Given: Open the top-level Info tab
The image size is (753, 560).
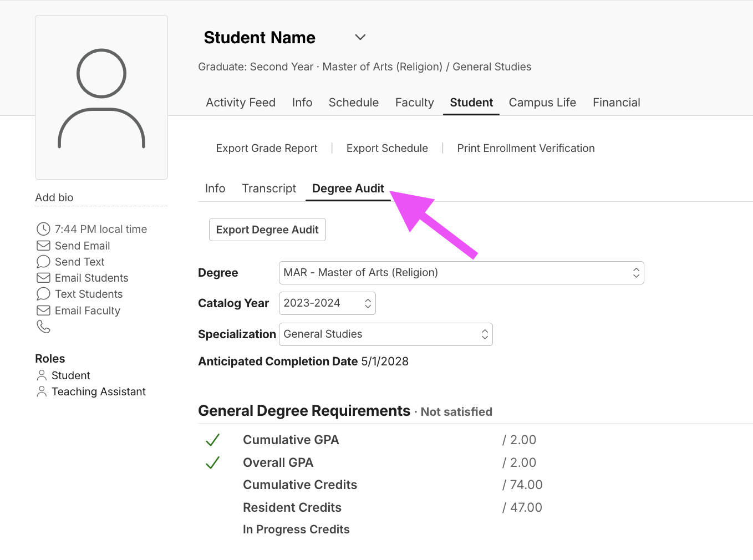Looking at the screenshot, I should pyautogui.click(x=302, y=103).
